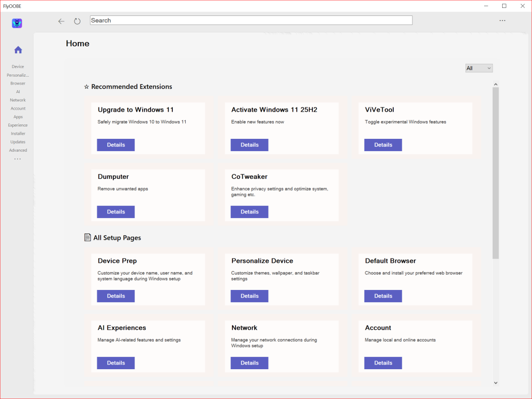Click the FlyOOBE app logo icon
Viewport: 532px width, 399px height.
(17, 23)
